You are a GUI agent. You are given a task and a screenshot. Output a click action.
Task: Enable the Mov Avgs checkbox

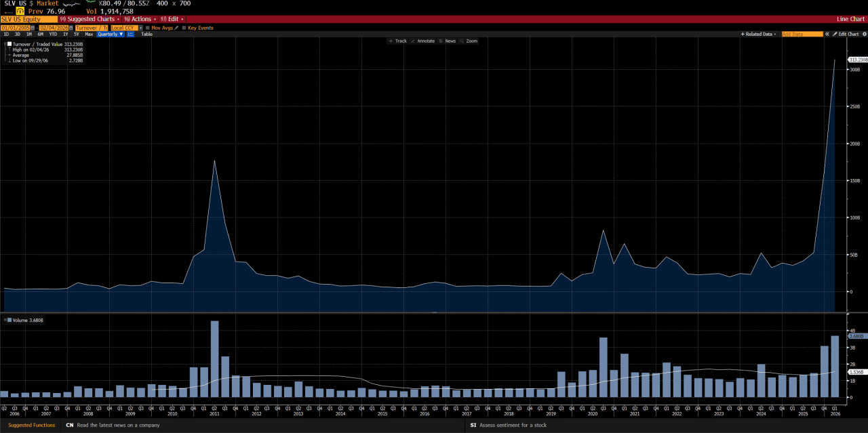[x=148, y=28]
